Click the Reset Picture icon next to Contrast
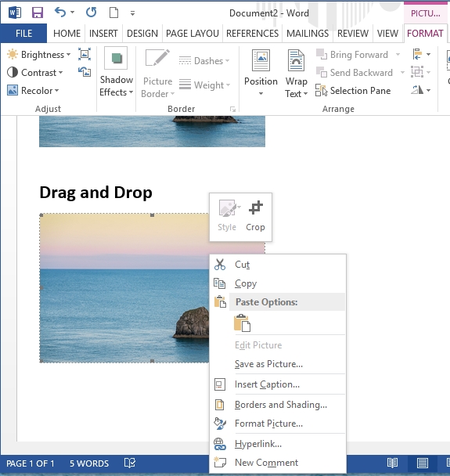Screen dimensions: 450x476 (x=85, y=72)
